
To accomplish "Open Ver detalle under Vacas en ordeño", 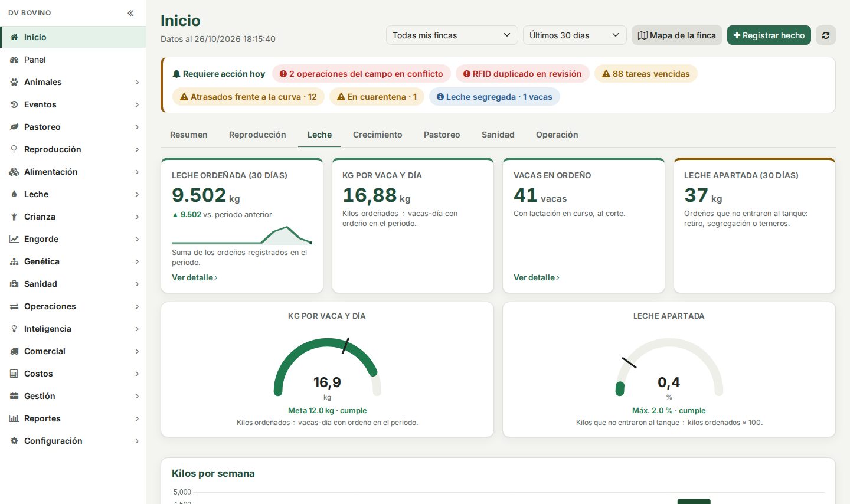I will pos(537,277).
